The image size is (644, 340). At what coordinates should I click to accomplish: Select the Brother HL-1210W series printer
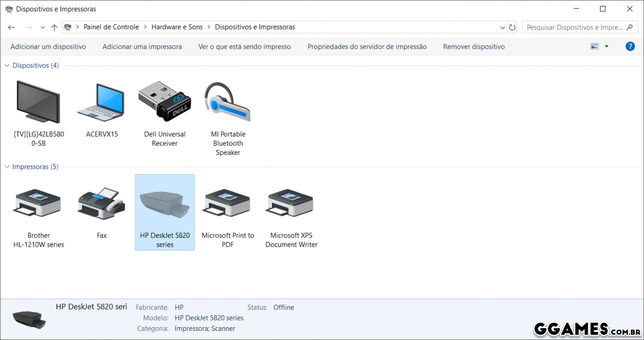[38, 204]
